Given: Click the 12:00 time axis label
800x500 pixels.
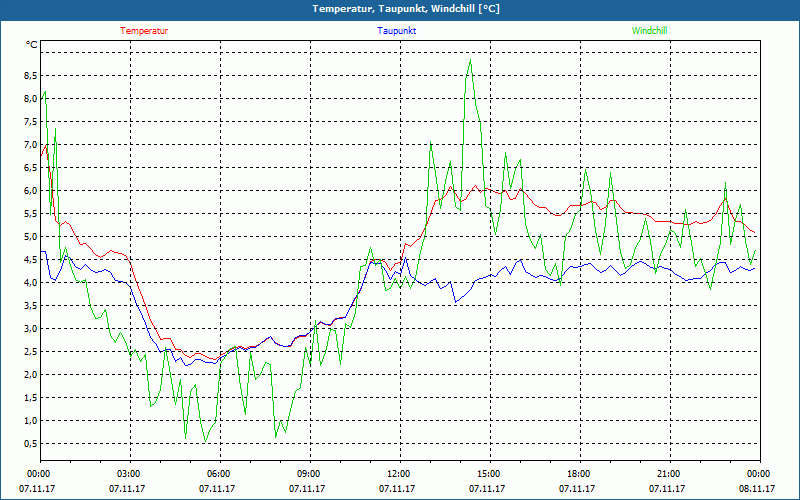Looking at the screenshot, I should (x=400, y=474).
